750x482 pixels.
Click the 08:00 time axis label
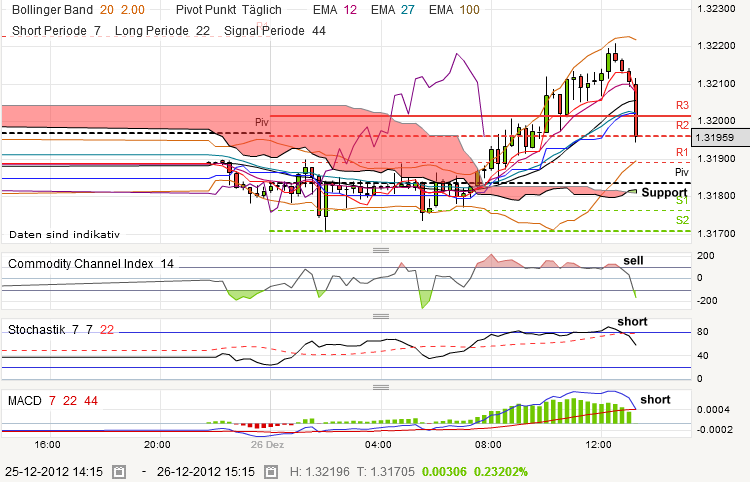point(488,445)
